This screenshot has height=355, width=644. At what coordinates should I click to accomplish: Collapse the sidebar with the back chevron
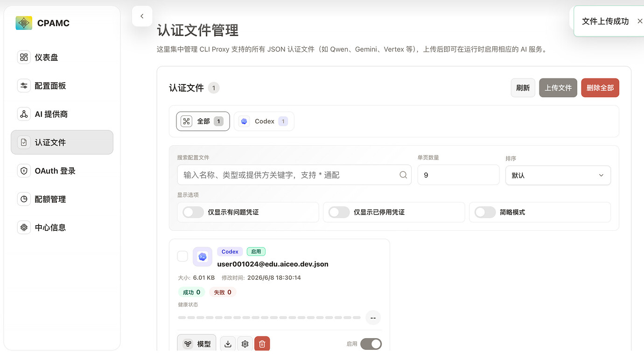coord(142,16)
